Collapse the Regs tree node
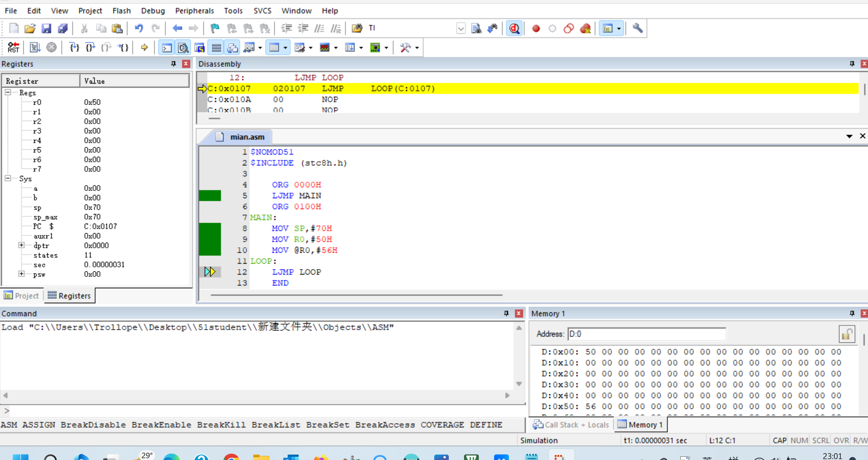The height and width of the screenshot is (460, 868). click(x=8, y=92)
